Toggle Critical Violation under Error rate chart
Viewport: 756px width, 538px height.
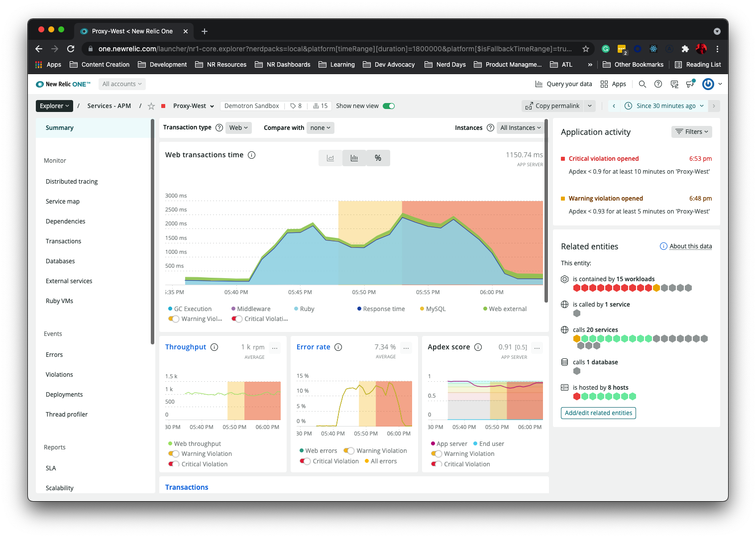305,461
